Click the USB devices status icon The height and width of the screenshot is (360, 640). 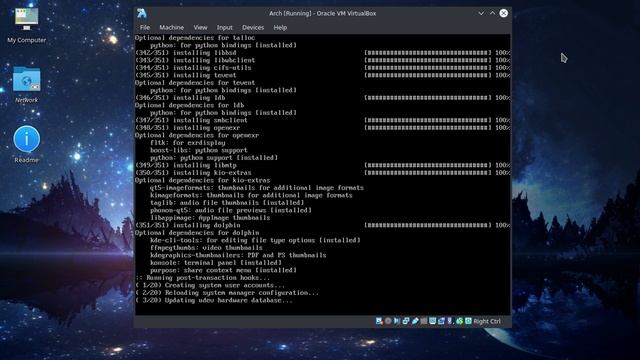pos(415,321)
